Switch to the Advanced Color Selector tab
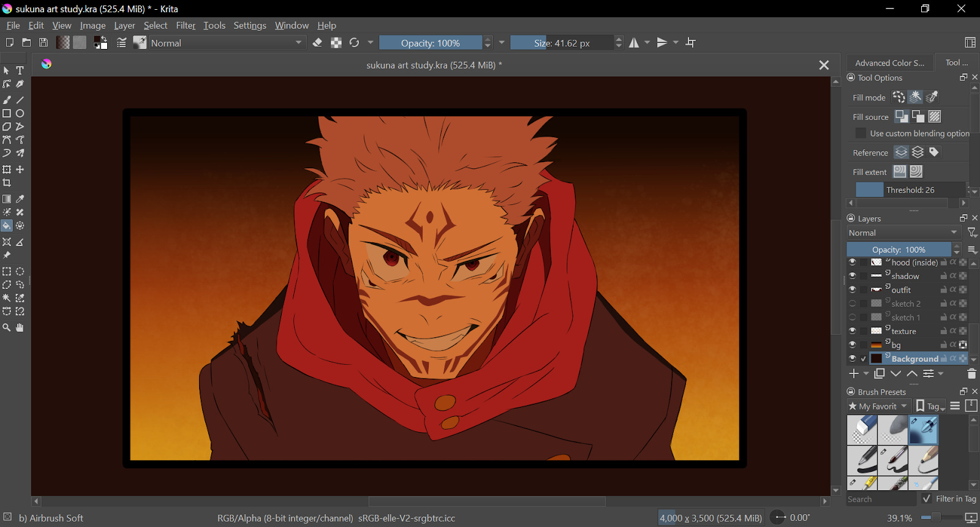This screenshot has width=980, height=527. click(x=890, y=62)
